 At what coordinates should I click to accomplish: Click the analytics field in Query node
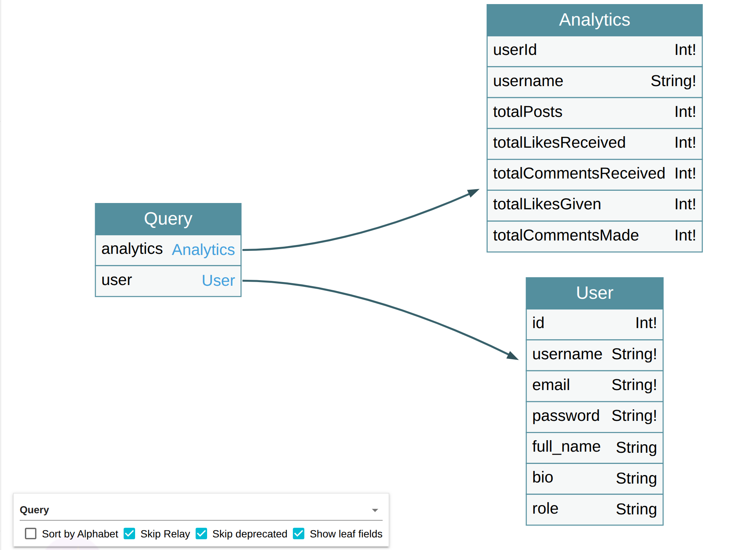(132, 249)
